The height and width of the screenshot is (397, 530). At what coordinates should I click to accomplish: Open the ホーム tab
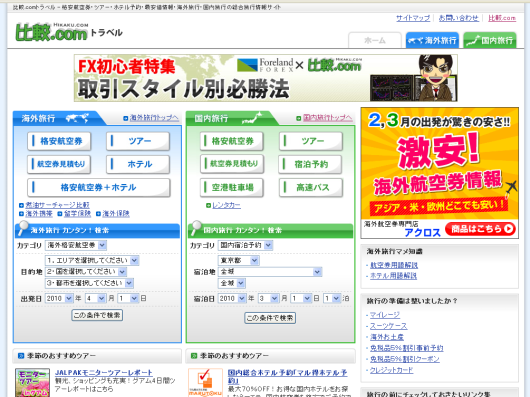(x=375, y=41)
